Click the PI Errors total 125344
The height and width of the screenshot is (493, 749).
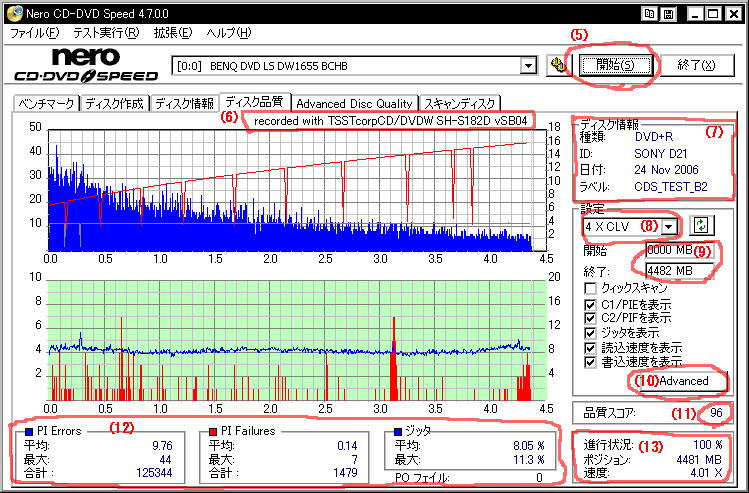[x=152, y=473]
